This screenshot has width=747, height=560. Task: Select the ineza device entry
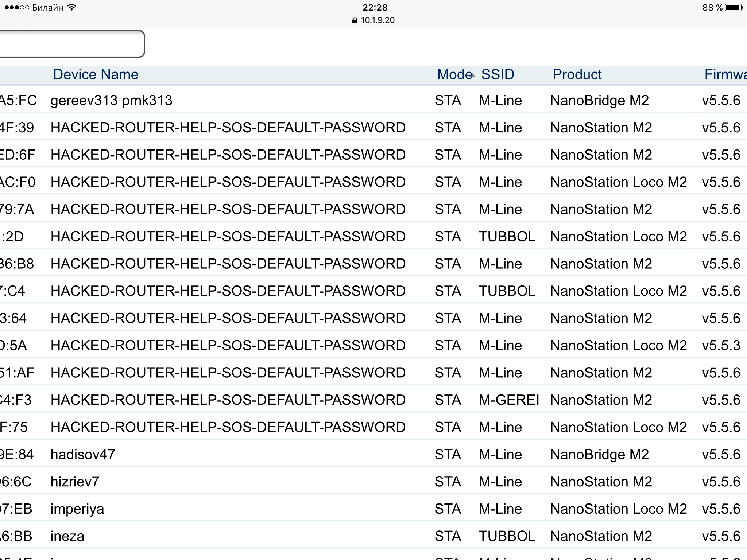[x=373, y=536]
